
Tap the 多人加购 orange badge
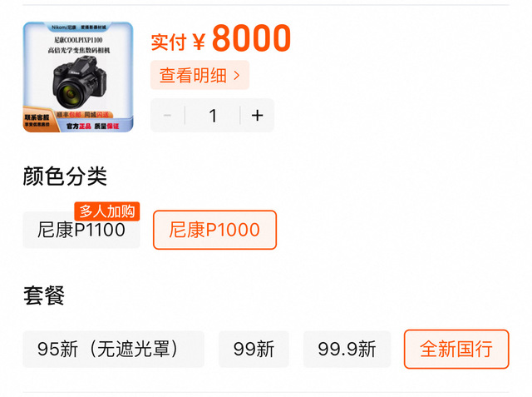point(107,211)
